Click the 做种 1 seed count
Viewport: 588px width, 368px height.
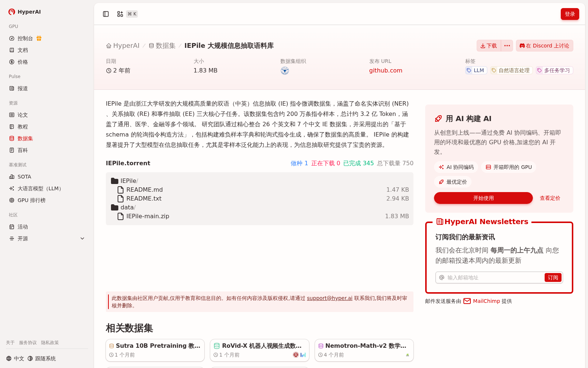click(x=300, y=163)
